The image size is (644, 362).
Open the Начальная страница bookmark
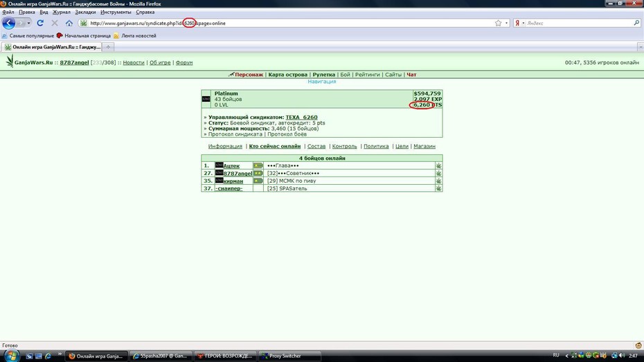click(84, 36)
